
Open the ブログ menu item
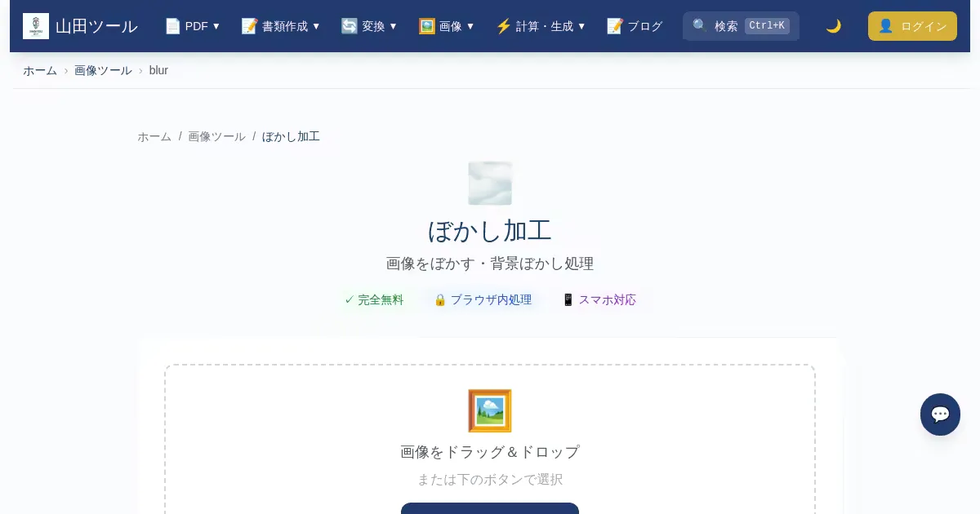pos(635,26)
